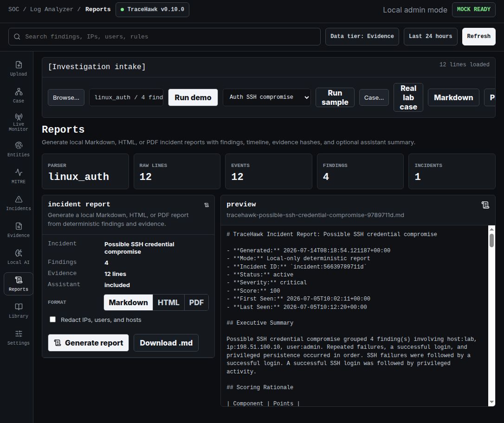Click the MOCK READY status badge
The width and height of the screenshot is (504, 423).
[474, 9]
